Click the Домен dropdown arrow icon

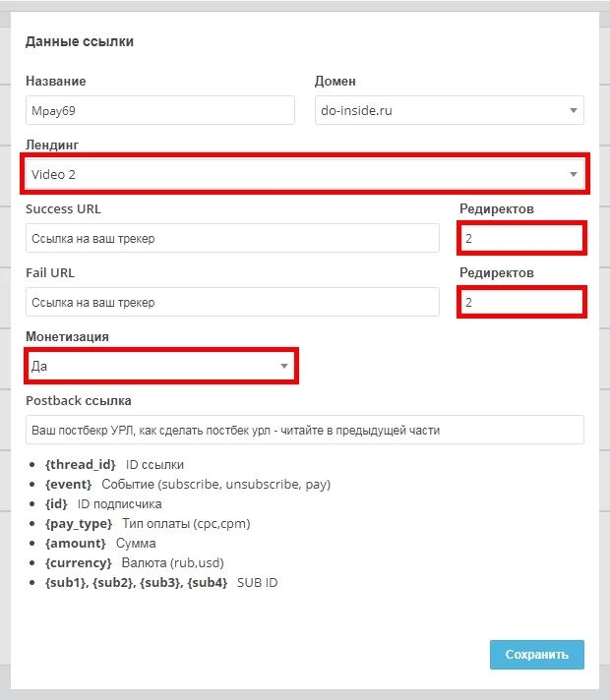point(574,110)
